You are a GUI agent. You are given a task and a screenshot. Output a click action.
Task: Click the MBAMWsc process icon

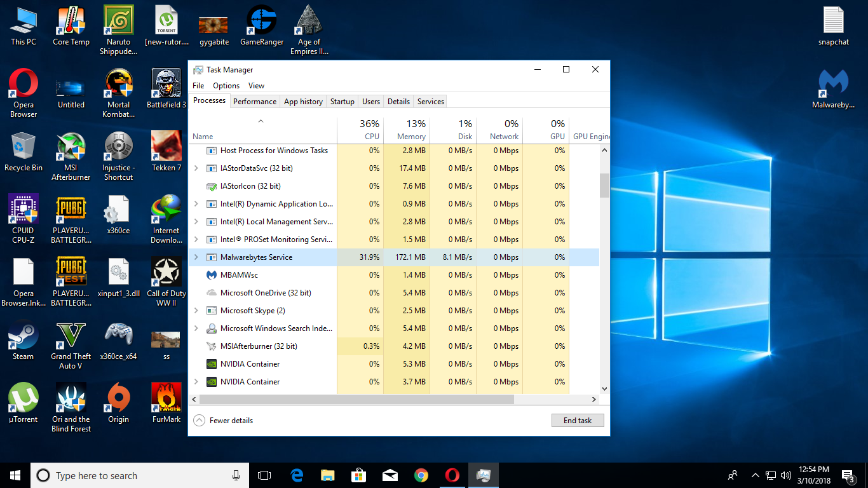click(212, 275)
